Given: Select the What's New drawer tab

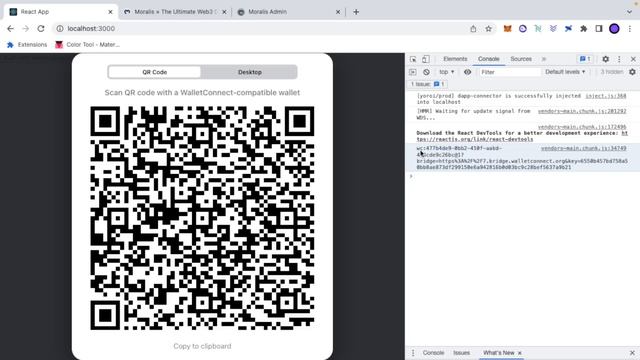Looking at the screenshot, I should point(498,353).
